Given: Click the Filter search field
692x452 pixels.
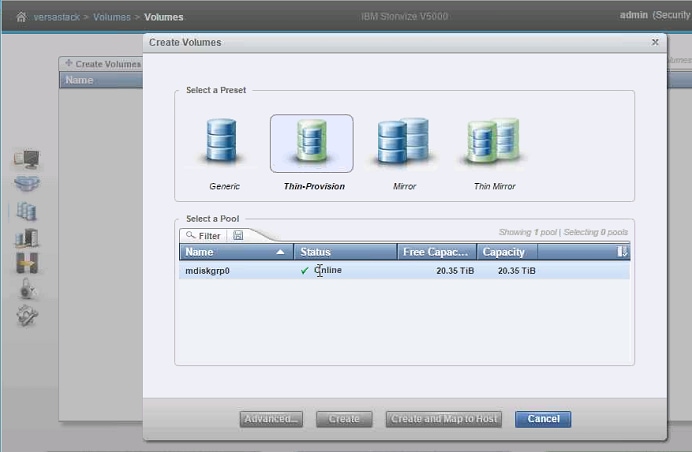Looking at the screenshot, I should 203,236.
